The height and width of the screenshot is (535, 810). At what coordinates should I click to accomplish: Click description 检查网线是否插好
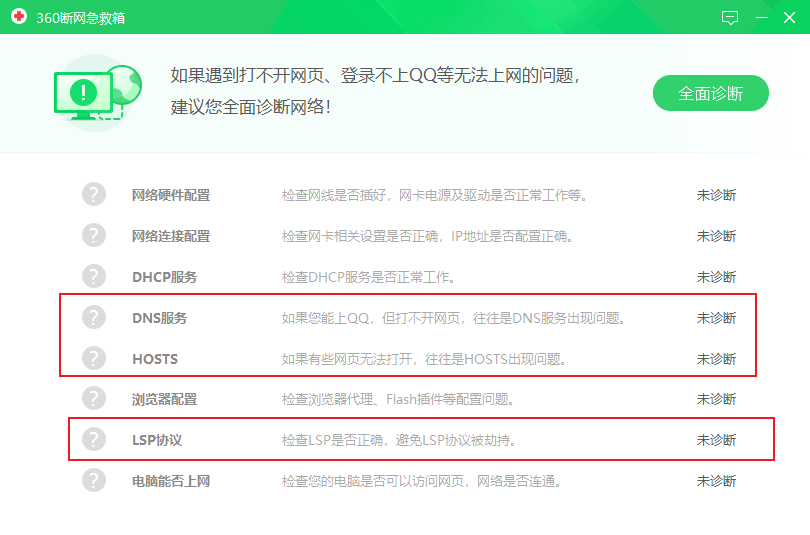point(434,195)
